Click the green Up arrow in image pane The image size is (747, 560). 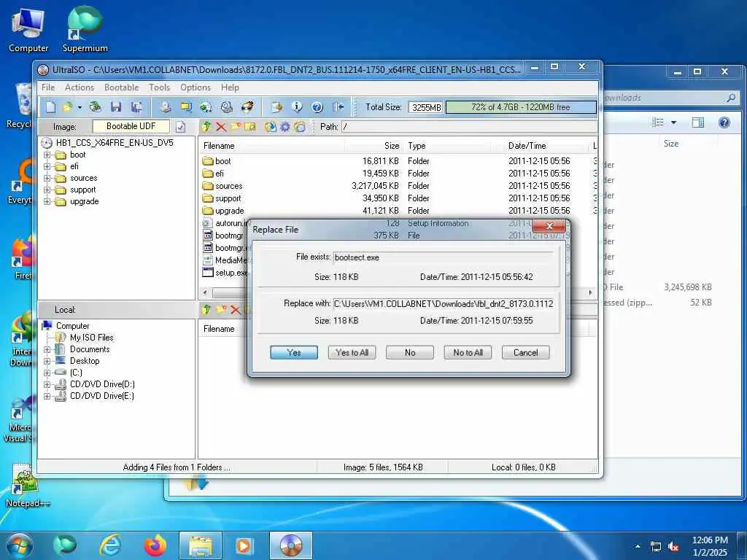pyautogui.click(x=206, y=127)
